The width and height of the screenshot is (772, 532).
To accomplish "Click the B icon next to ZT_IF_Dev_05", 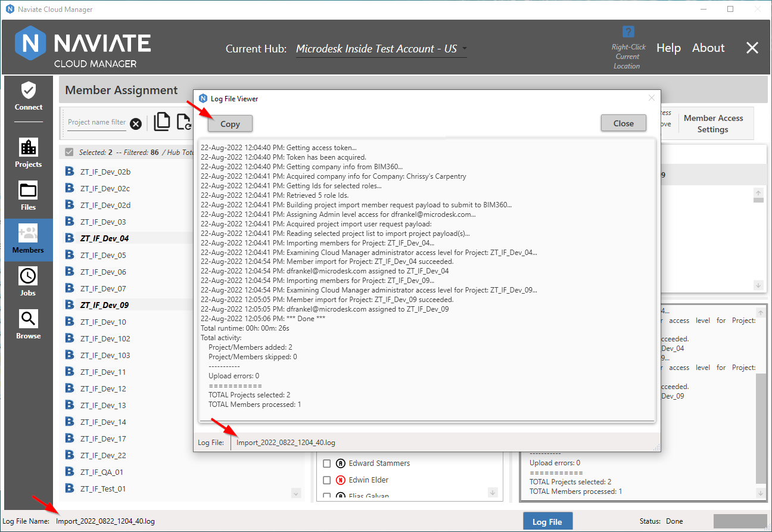I will pos(69,255).
